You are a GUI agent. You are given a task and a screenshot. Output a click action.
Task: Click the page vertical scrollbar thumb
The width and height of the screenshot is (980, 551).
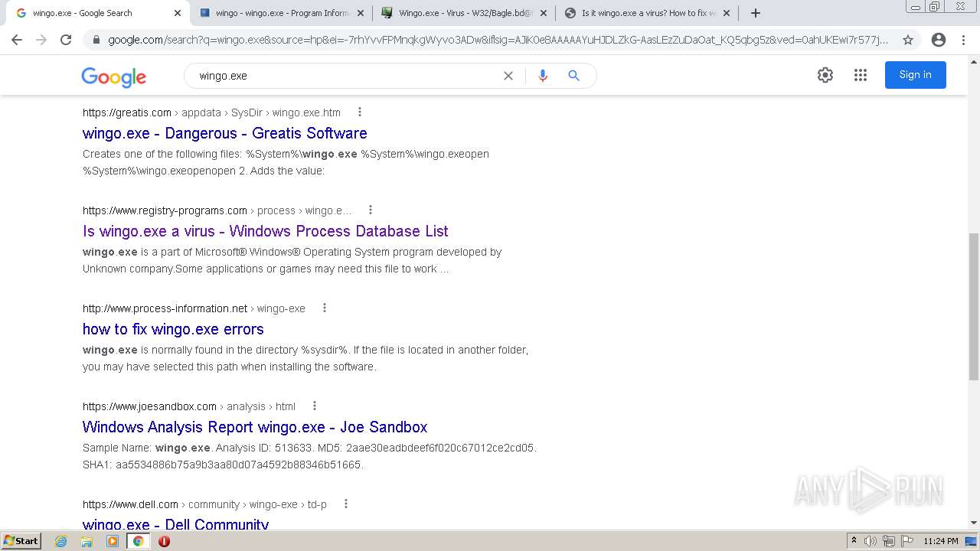[973, 306]
